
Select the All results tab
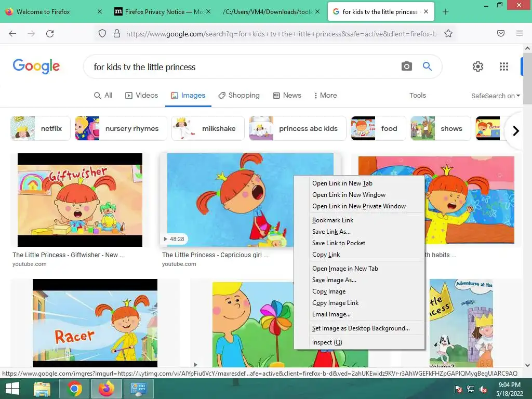(103, 96)
